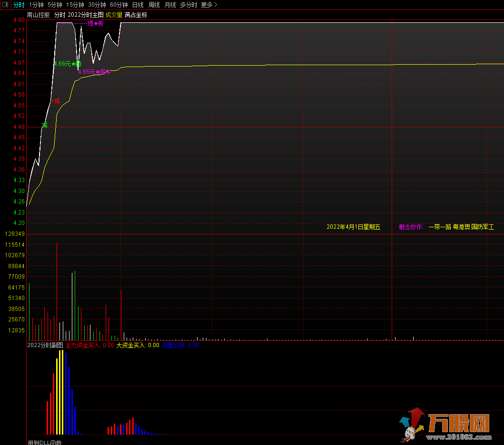Click the 大资金买入 value label
The image size is (504, 445).
coord(138,345)
